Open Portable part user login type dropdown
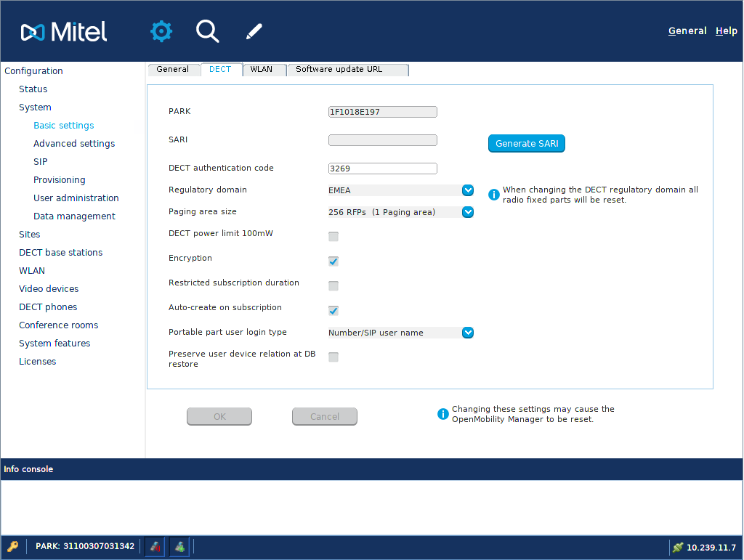Viewport: 744px width, 560px height. (468, 333)
